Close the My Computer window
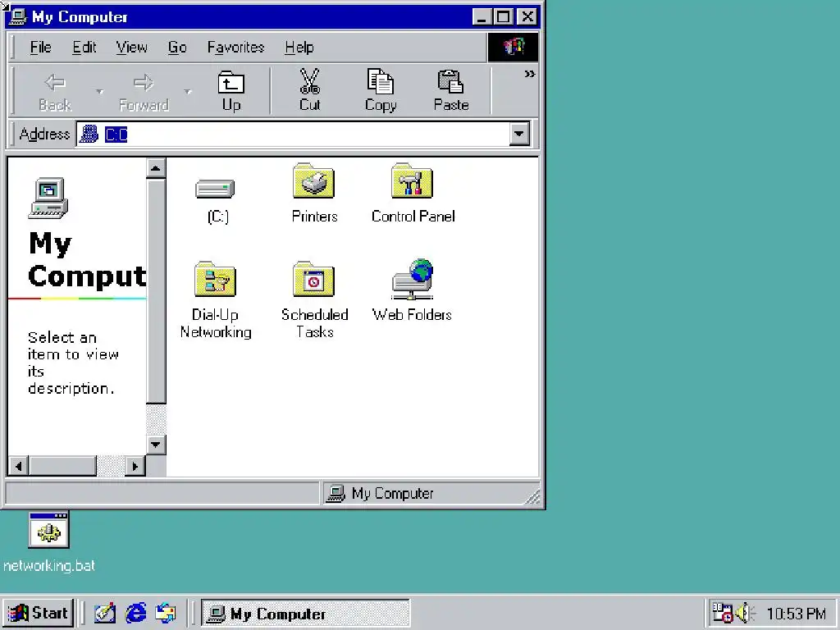 (527, 16)
